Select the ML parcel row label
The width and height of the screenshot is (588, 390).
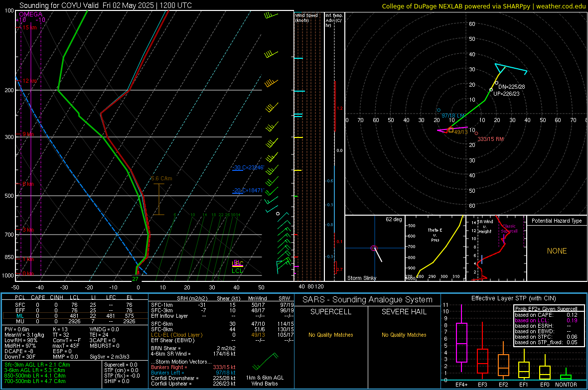click(20, 316)
